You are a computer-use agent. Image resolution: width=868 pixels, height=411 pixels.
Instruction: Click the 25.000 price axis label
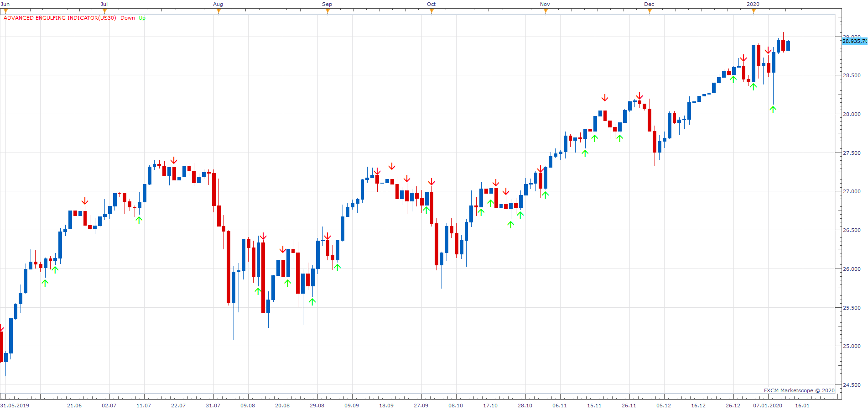[852, 346]
